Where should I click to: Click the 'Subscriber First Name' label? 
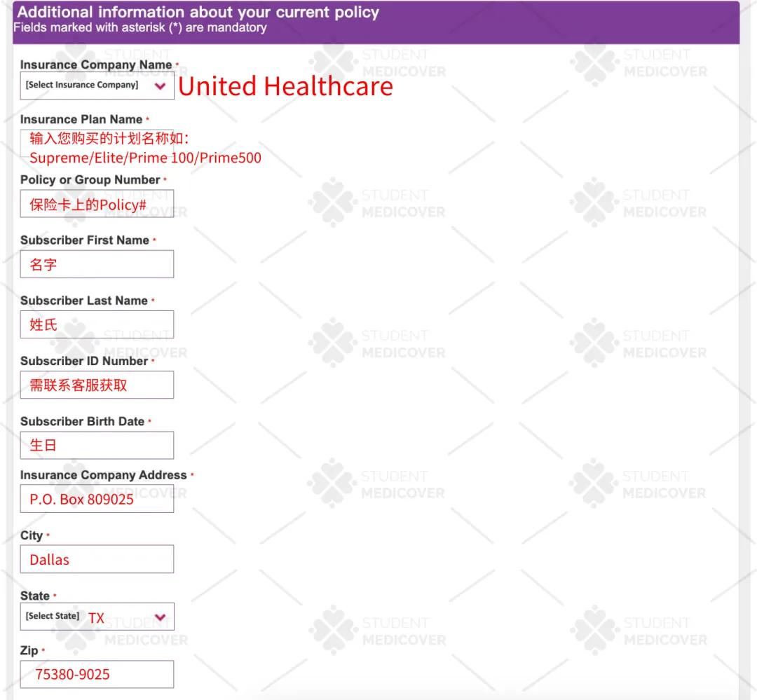click(x=85, y=240)
